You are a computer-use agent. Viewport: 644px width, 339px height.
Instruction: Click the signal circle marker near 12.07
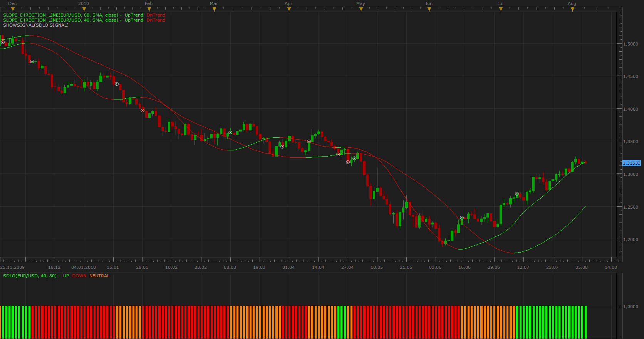pos(517,194)
